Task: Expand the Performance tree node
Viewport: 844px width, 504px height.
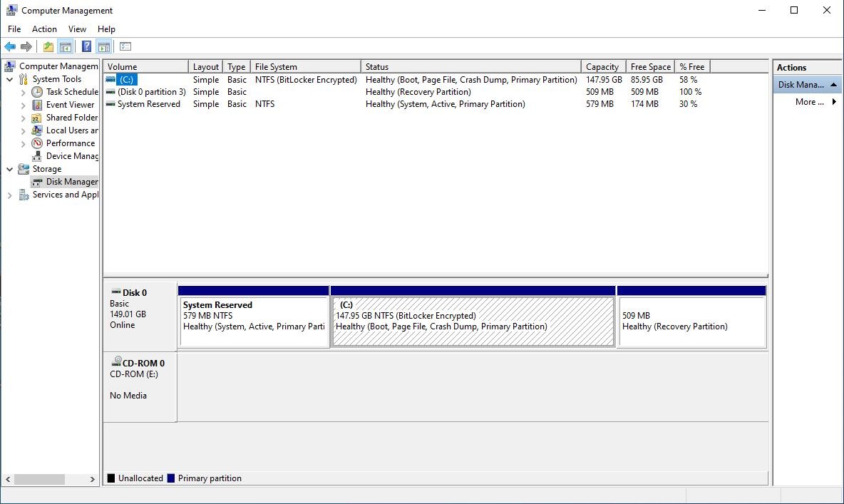Action: point(23,144)
